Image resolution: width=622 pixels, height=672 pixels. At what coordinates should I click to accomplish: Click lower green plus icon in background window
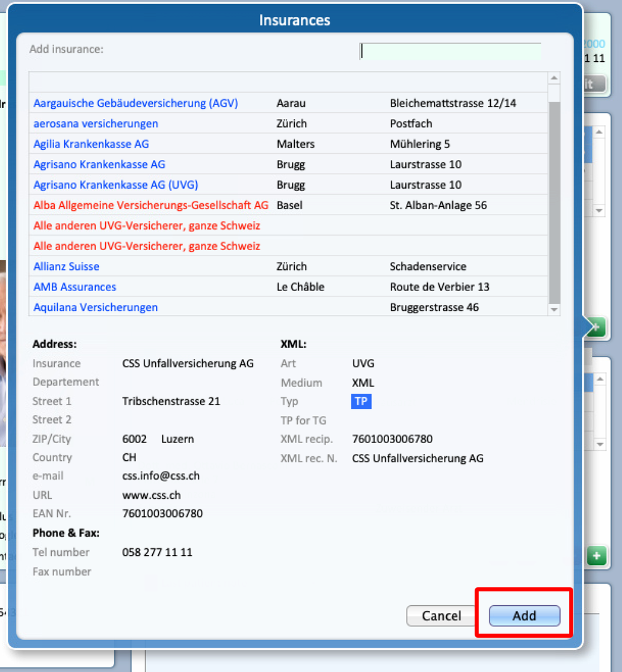click(x=597, y=556)
